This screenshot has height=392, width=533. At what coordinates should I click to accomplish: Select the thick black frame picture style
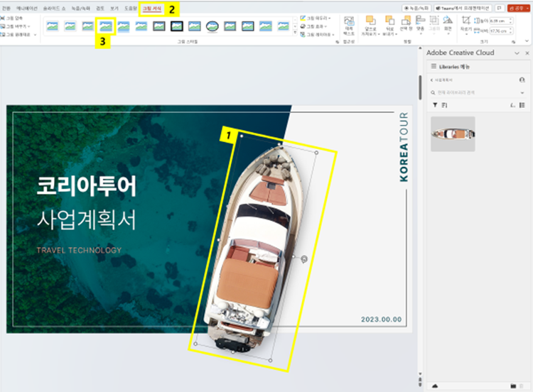click(177, 26)
